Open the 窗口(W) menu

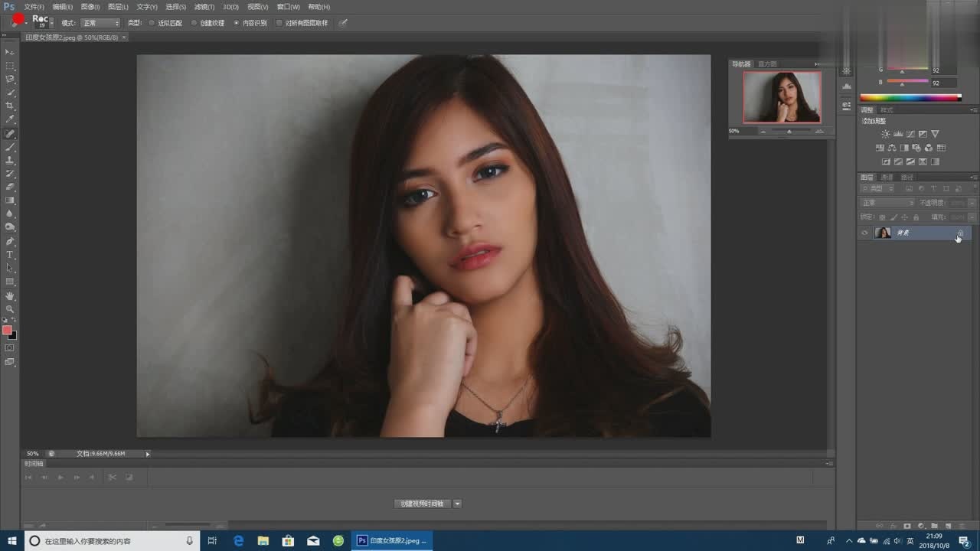click(289, 7)
